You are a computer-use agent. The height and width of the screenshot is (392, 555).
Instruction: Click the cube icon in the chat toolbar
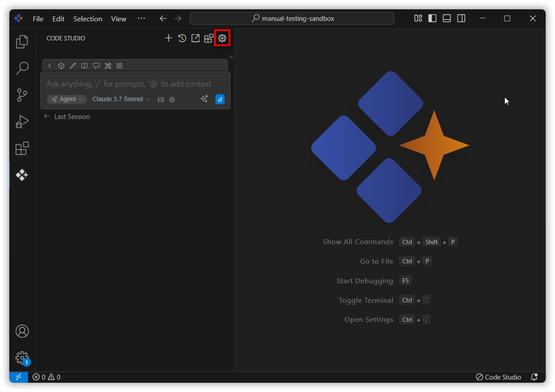(x=61, y=66)
